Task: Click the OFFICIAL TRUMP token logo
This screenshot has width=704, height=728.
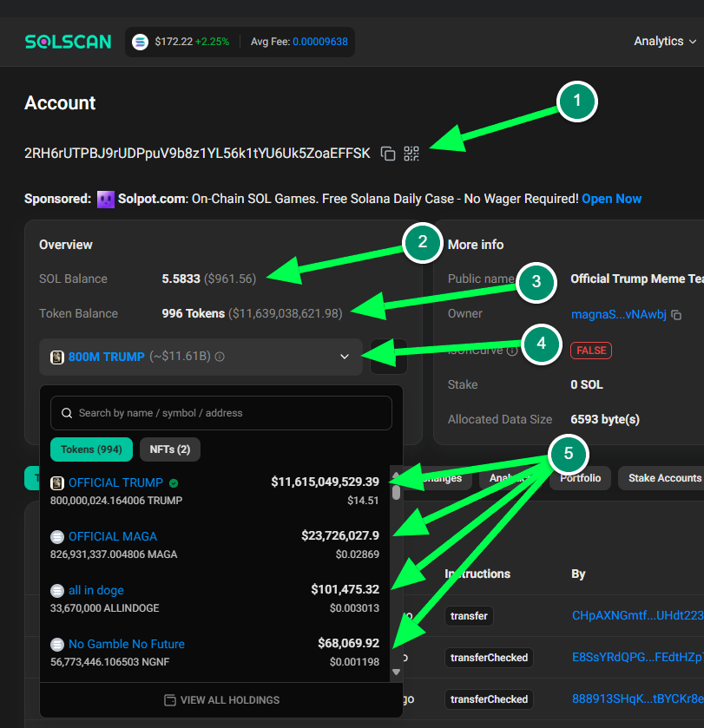Action: 57,483
